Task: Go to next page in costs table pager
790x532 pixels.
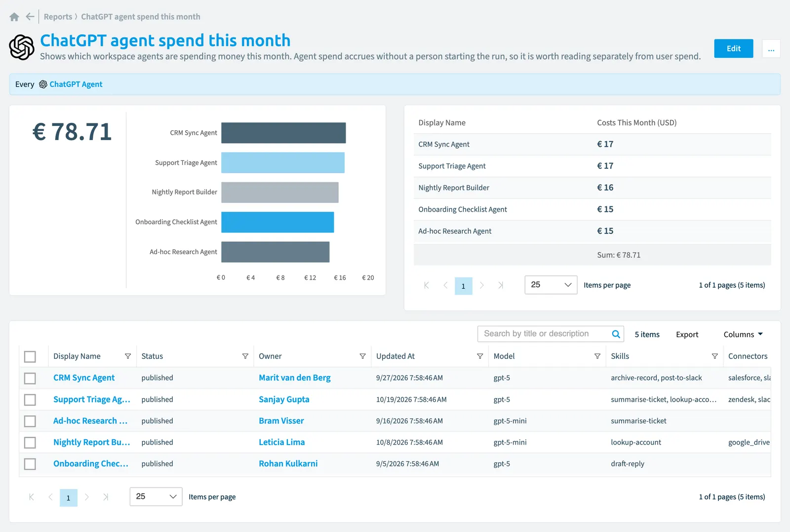Action: coord(482,285)
